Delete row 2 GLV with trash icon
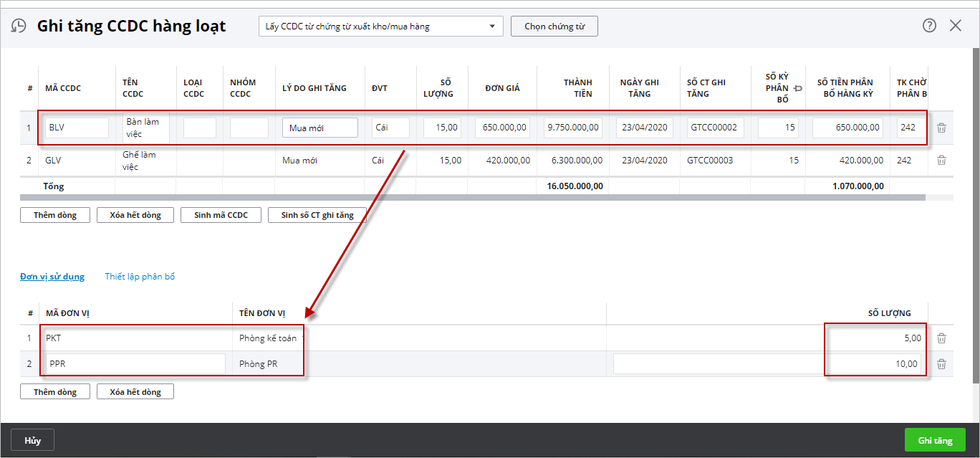 [x=941, y=161]
